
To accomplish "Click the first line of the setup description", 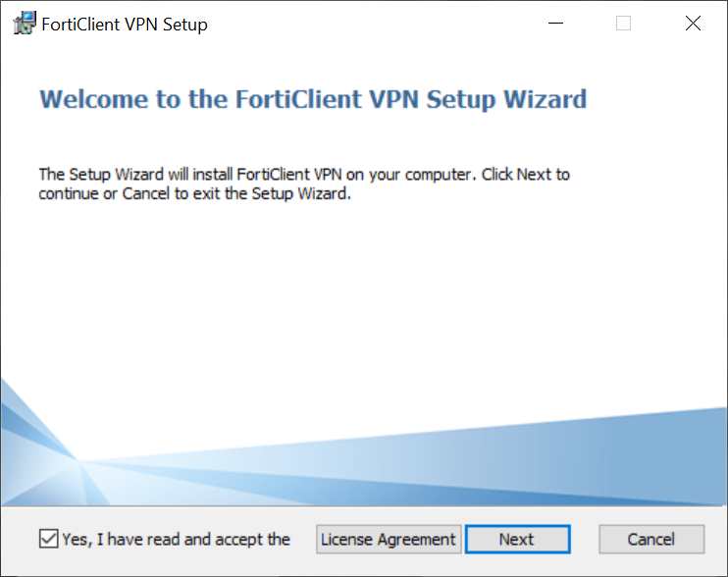I will pos(304,175).
